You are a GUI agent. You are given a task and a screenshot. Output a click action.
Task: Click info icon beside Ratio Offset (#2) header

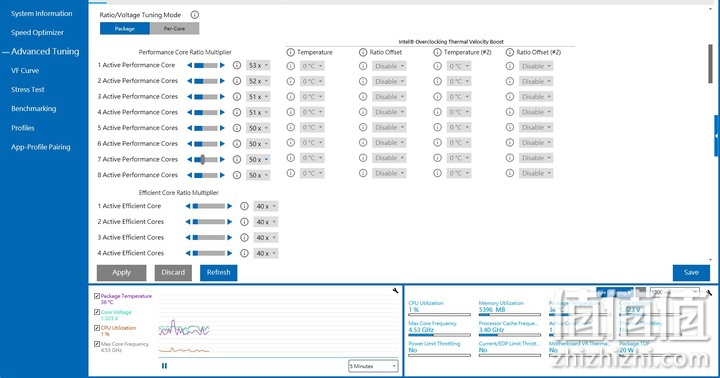click(510, 52)
